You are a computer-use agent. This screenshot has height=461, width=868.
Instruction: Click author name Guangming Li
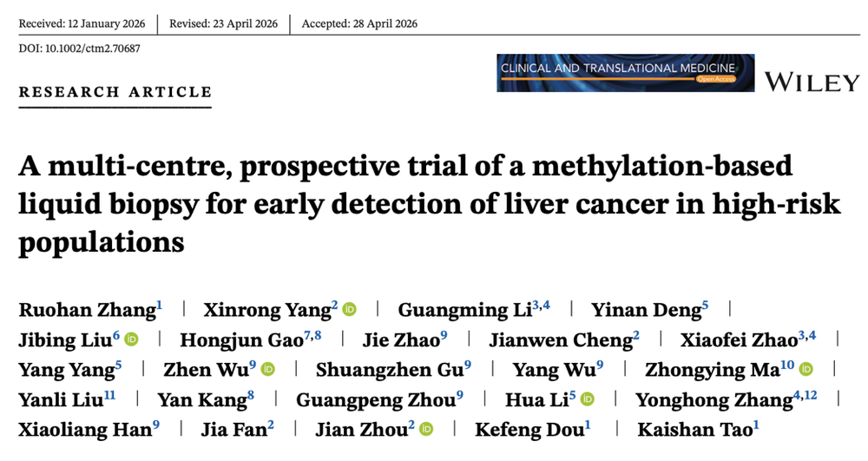[465, 310]
